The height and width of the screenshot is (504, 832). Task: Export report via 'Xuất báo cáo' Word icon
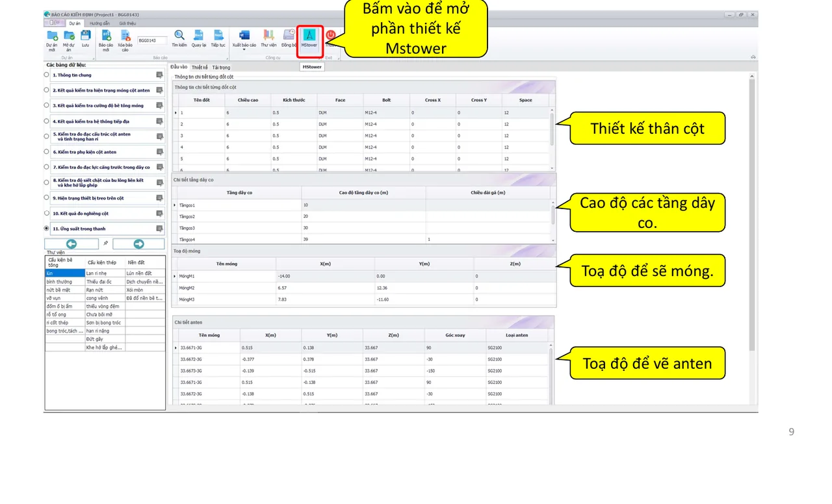(x=244, y=35)
